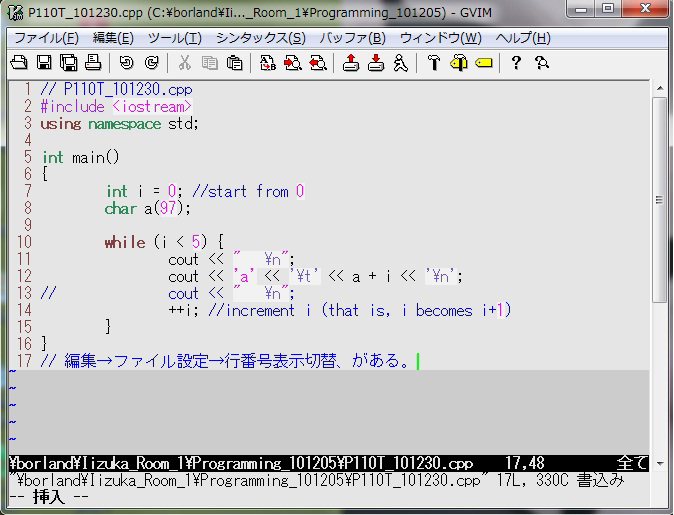Click the vertical scrollbar thumb
This screenshot has width=674, height=515.
(x=660, y=200)
